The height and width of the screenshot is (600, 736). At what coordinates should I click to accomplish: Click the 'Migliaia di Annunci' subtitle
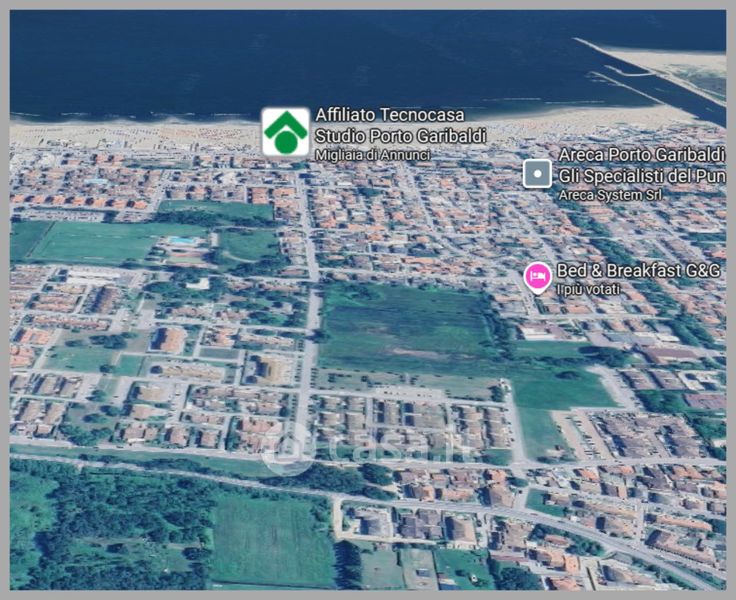(x=372, y=155)
